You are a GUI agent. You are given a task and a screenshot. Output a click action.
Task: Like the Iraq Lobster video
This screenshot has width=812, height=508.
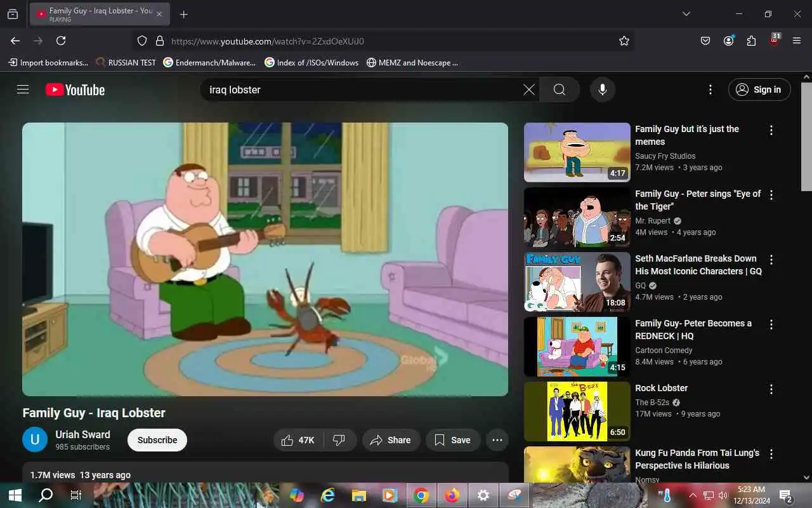pyautogui.click(x=298, y=440)
